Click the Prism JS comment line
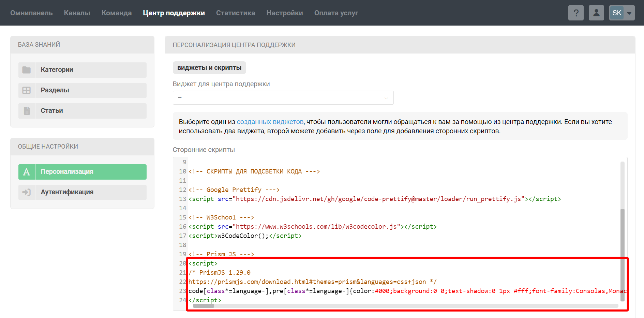 pyautogui.click(x=221, y=254)
